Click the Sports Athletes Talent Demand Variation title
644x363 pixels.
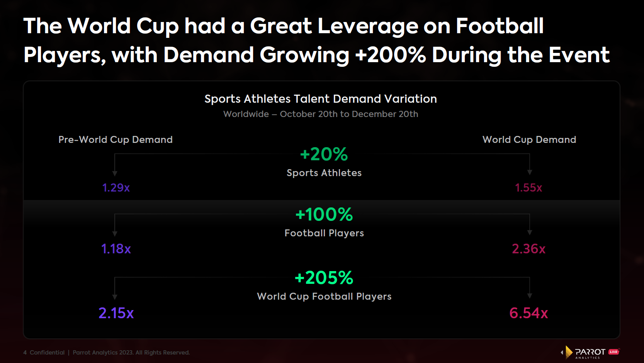(x=321, y=99)
